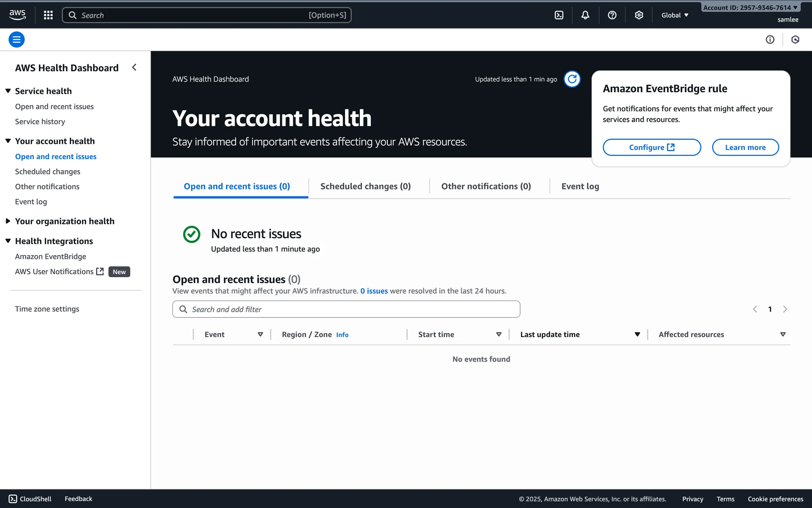Open Time zone settings in sidebar
The image size is (812, 508).
click(47, 309)
